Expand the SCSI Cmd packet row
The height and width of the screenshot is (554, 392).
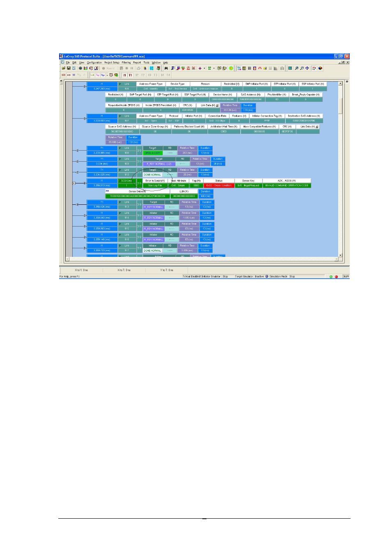click(74, 183)
